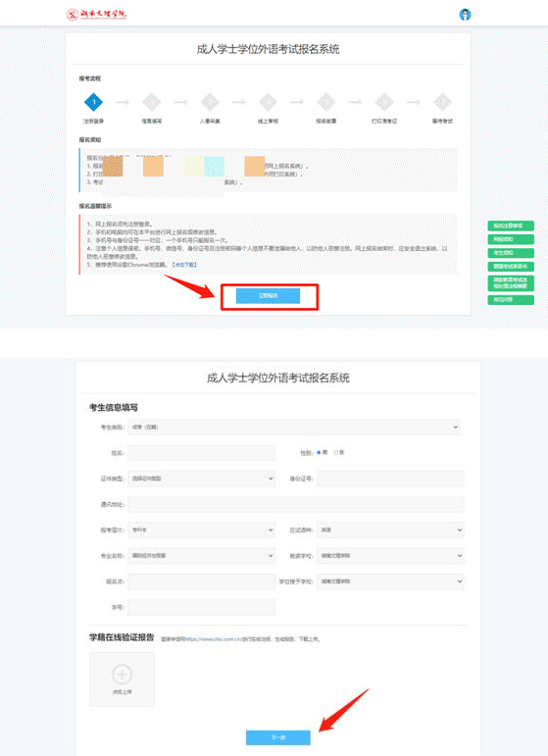Select the 男 gender radio button
This screenshot has height=756, width=548.
(319, 453)
